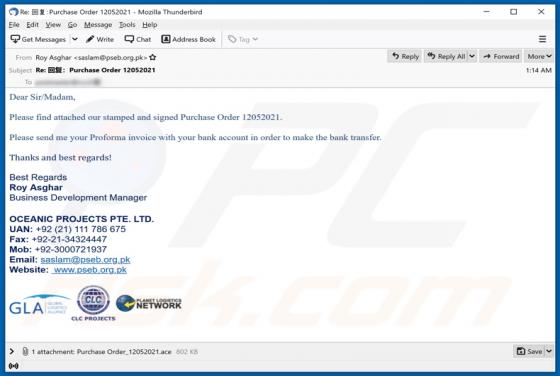Open the File menu
This screenshot has height=376, width=560.
14,25
